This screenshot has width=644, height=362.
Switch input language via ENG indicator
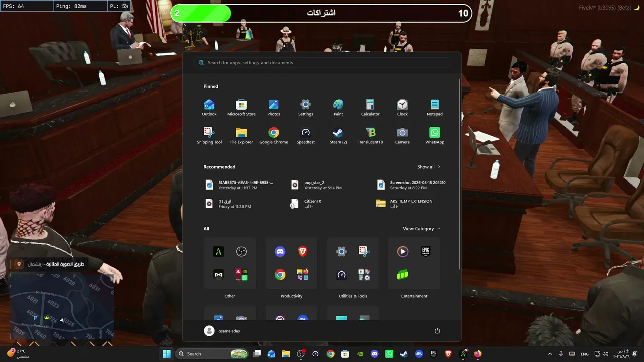(585, 354)
